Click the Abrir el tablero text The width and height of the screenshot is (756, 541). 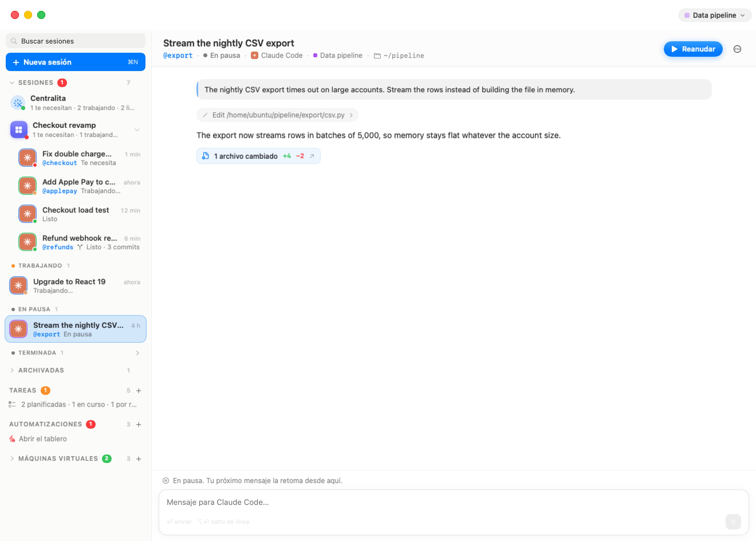(43, 439)
